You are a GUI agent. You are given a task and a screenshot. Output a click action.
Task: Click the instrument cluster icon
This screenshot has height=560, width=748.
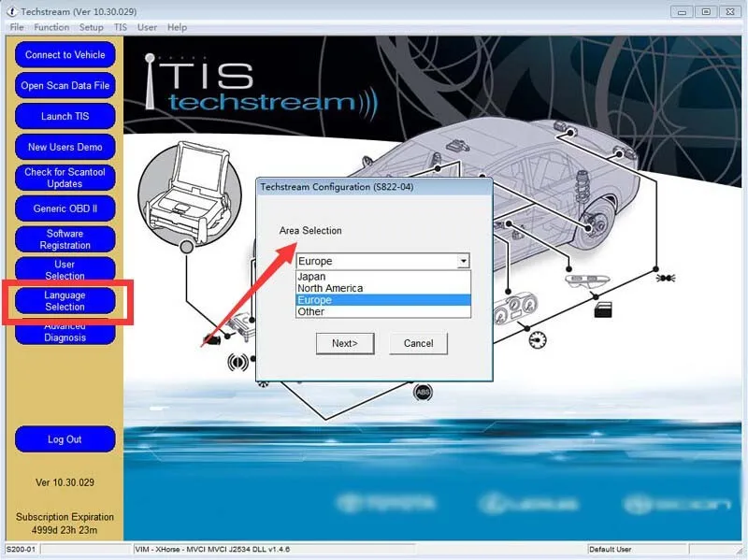tap(516, 309)
